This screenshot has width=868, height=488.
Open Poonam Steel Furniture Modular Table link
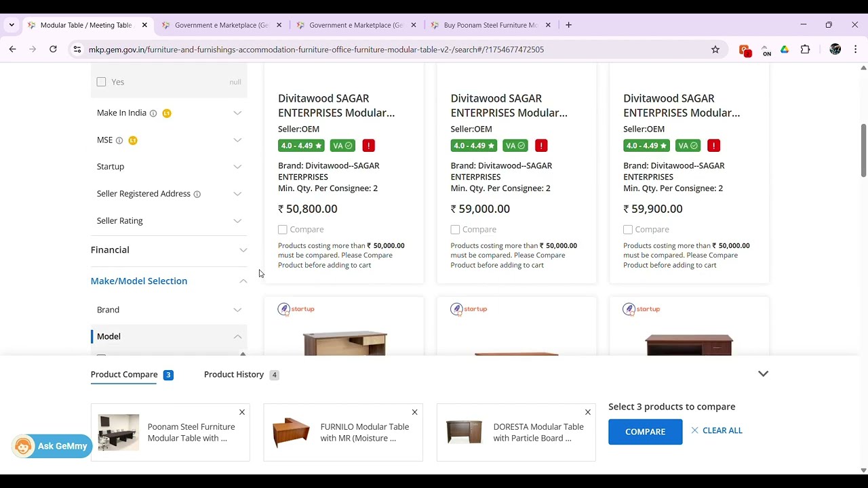pos(191,432)
